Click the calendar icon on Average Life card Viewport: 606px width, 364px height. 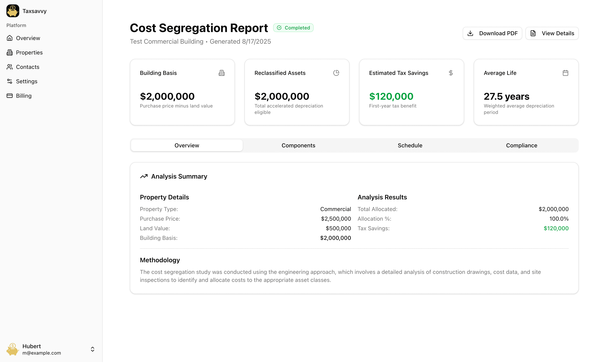coord(566,73)
